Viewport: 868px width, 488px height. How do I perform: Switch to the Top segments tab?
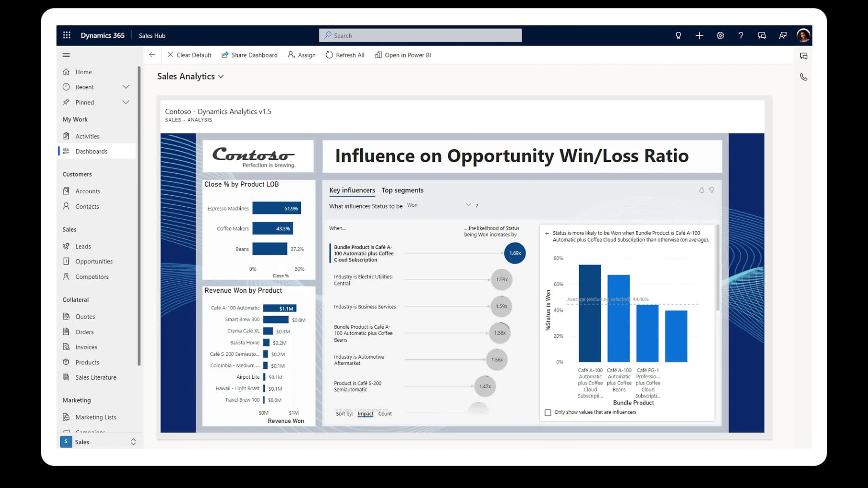tap(402, 190)
